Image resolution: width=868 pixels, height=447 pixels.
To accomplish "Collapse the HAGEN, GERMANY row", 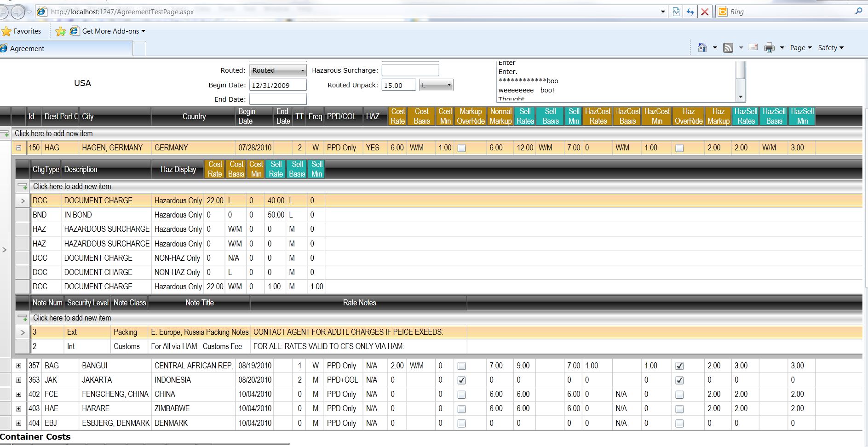I will click(x=18, y=148).
